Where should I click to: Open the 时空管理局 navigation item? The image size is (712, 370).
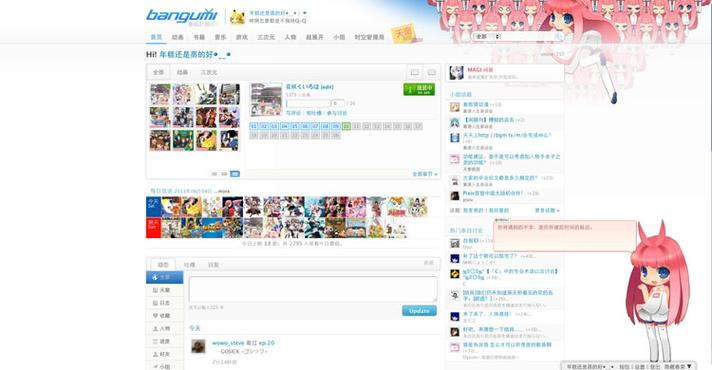pos(369,37)
